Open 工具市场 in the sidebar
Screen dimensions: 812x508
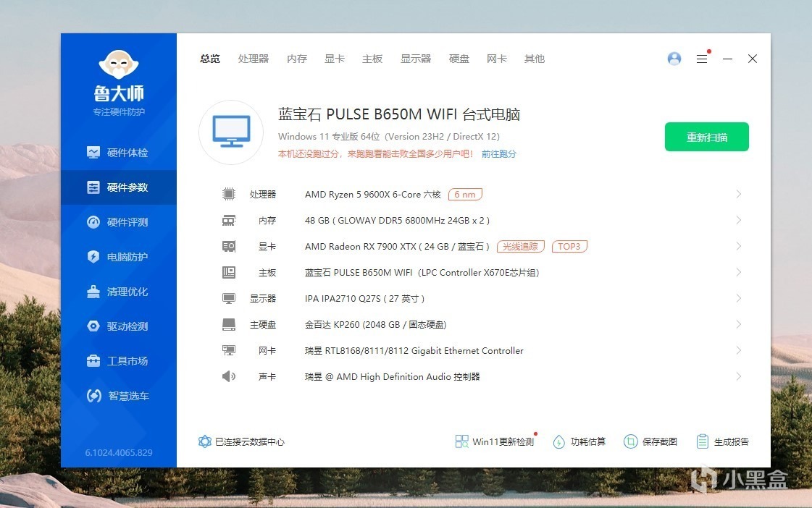(x=119, y=361)
